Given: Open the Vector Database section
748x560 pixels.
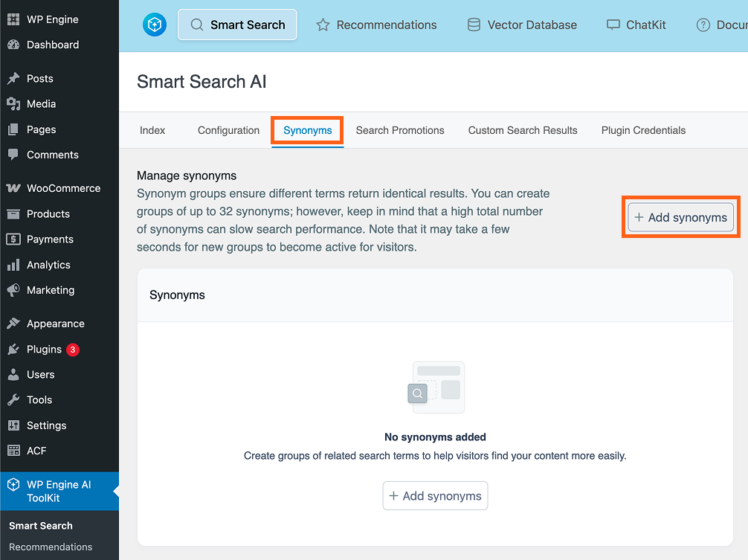Looking at the screenshot, I should 521,25.
